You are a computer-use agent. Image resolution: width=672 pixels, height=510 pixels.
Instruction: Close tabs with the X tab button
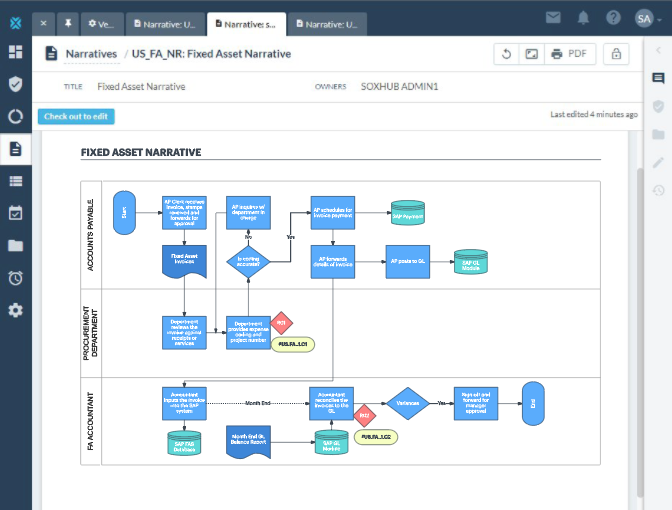point(44,24)
